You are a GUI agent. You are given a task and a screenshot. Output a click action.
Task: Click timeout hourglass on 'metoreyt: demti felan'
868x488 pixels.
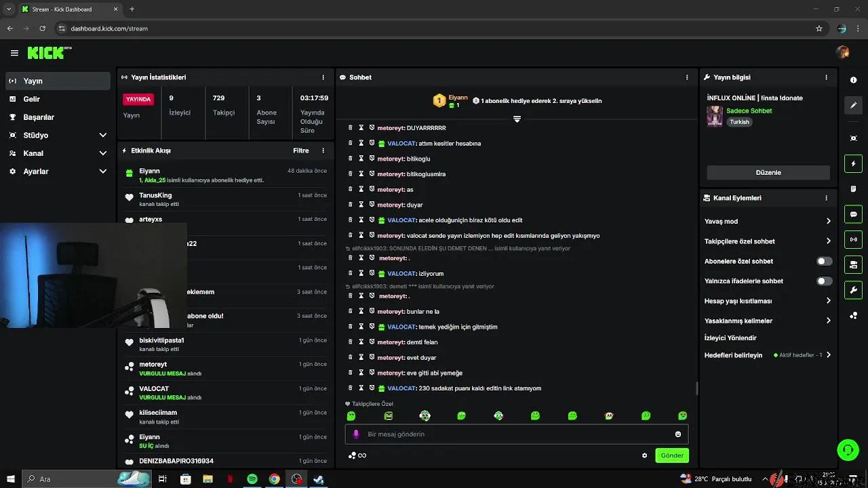coord(361,342)
